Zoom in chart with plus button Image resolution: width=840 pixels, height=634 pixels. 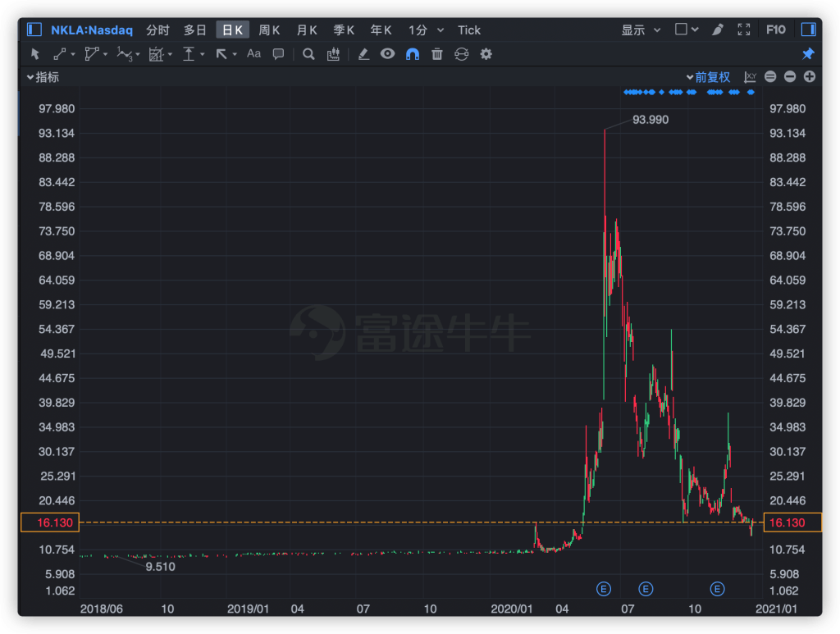tap(810, 77)
